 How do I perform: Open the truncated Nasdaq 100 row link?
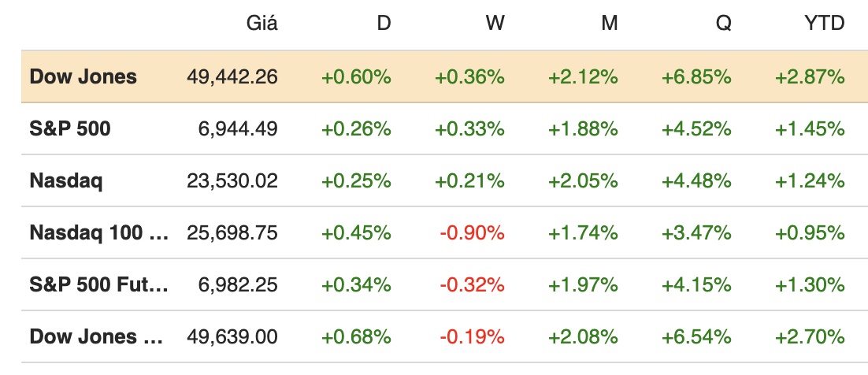(98, 232)
